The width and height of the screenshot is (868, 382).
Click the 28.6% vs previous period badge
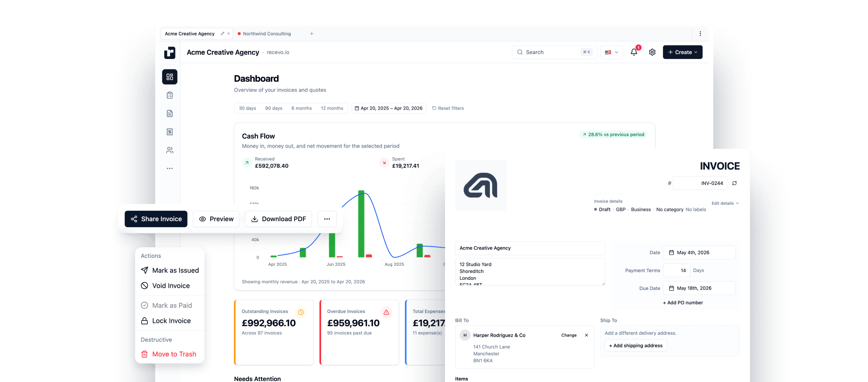(613, 134)
